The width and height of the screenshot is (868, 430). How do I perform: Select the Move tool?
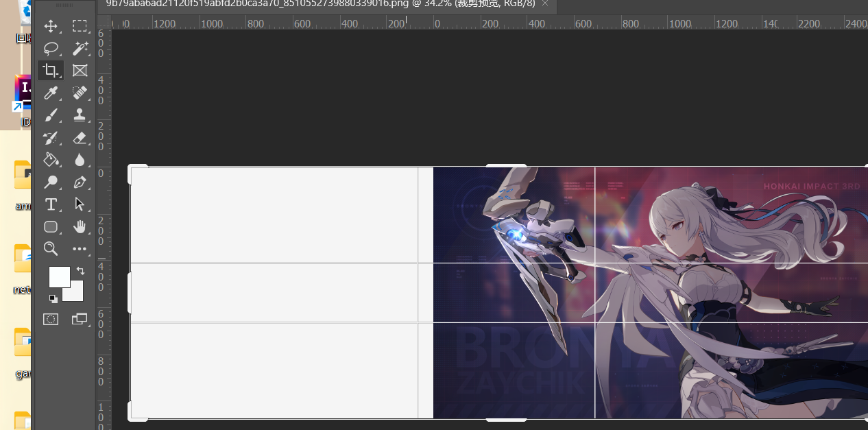click(x=51, y=27)
